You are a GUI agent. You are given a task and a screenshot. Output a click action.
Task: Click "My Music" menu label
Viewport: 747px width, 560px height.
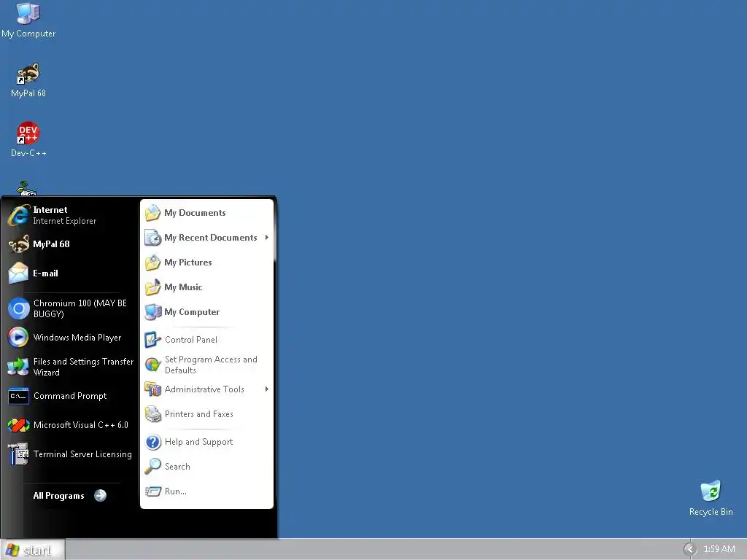click(183, 287)
